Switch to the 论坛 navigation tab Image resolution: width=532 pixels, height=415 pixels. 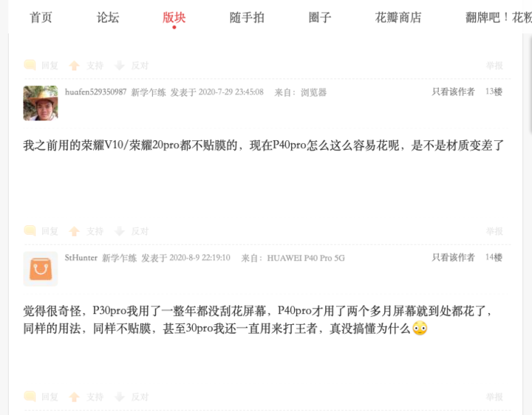108,17
